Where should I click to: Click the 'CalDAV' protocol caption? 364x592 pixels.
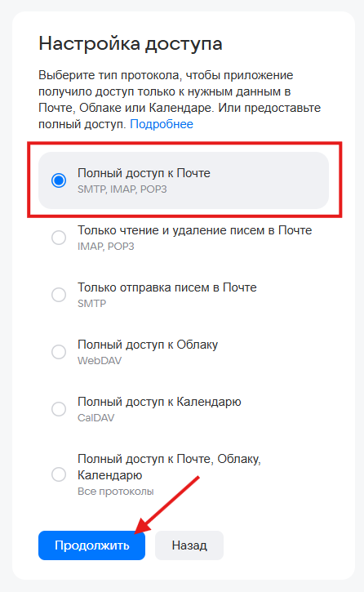(x=95, y=418)
